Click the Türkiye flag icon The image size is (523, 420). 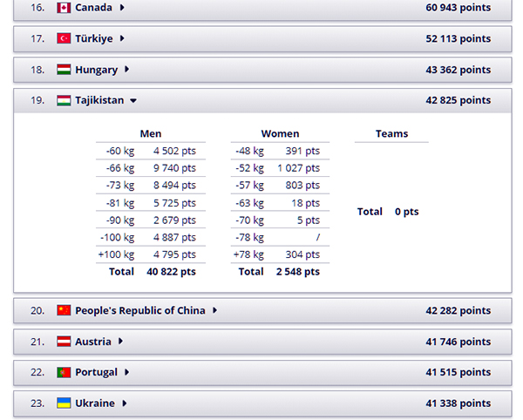coord(64,38)
